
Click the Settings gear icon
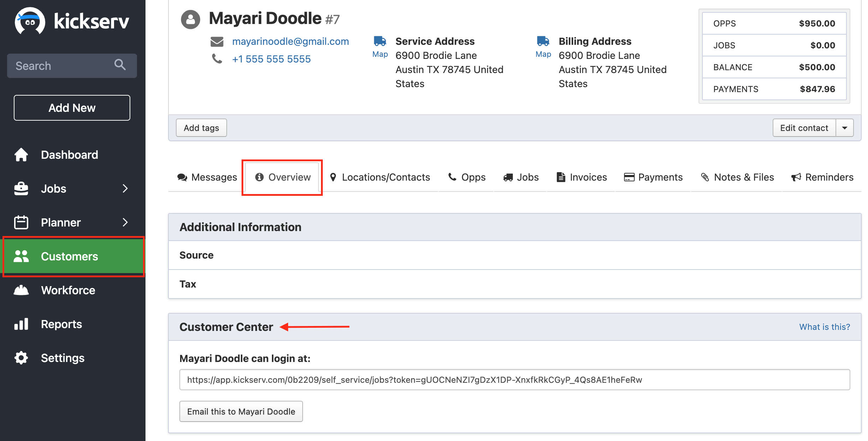pos(21,358)
